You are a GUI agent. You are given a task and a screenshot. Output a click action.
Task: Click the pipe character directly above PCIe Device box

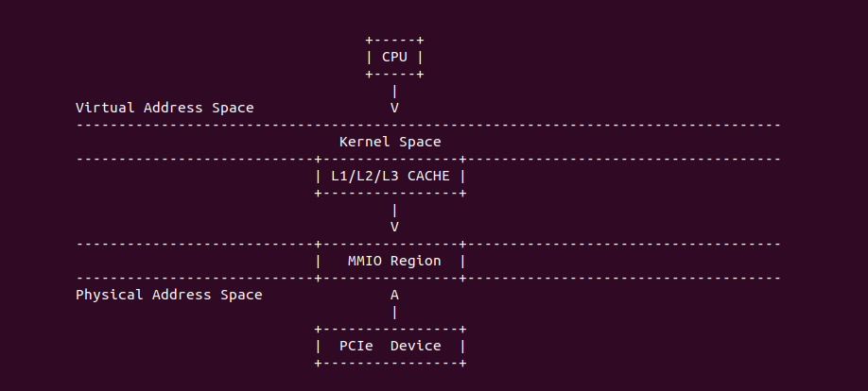[394, 312]
